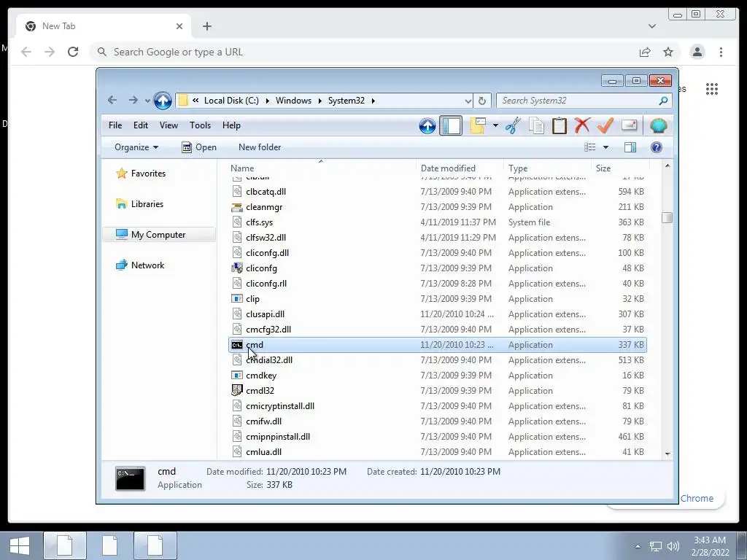Open the Google apps grid icon

[712, 89]
